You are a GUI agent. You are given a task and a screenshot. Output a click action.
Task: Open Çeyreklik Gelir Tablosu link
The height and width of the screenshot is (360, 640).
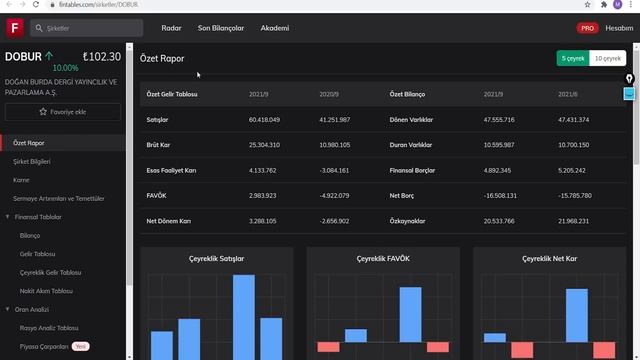tap(50, 272)
